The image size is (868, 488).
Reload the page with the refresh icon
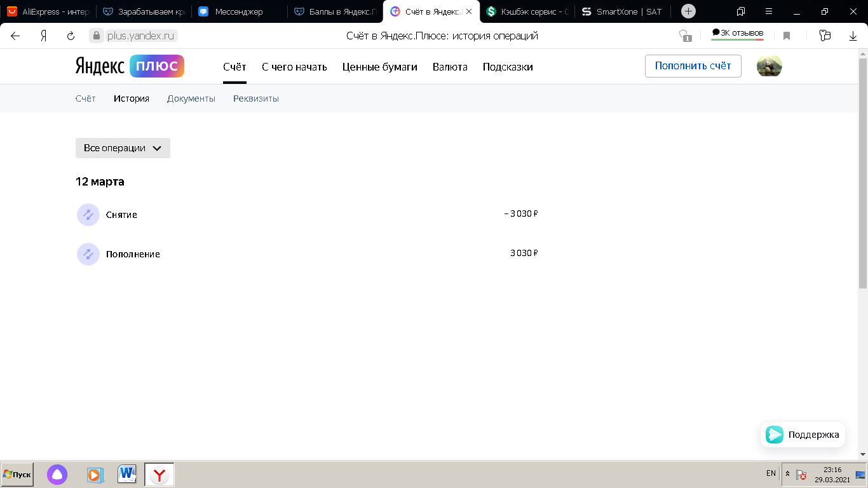(71, 36)
